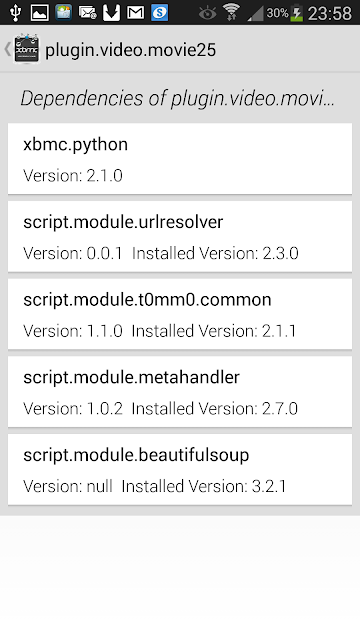This screenshot has width=360, height=640.
Task: Select the xbmc.python dependency
Action: (180, 159)
